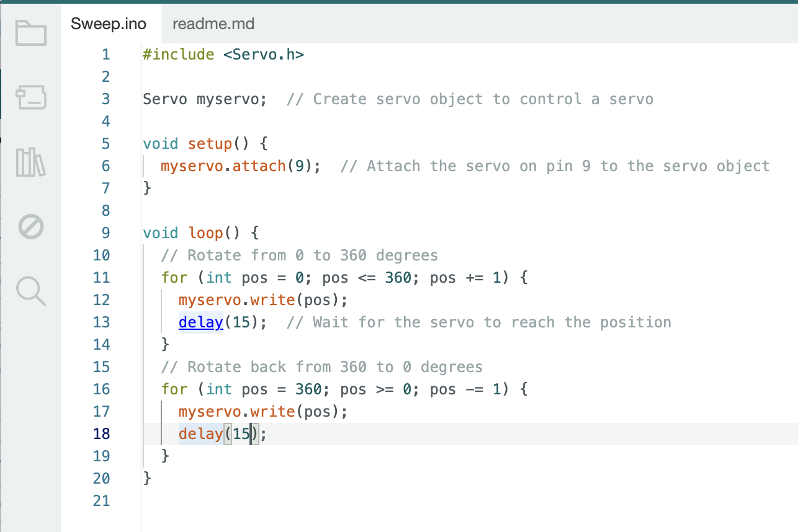The image size is (798, 532).
Task: Click the setup function name on line 5
Action: coord(210,144)
